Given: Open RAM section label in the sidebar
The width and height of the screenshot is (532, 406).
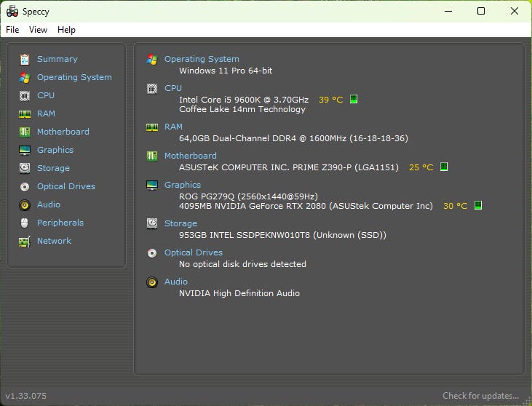Looking at the screenshot, I should point(46,114).
